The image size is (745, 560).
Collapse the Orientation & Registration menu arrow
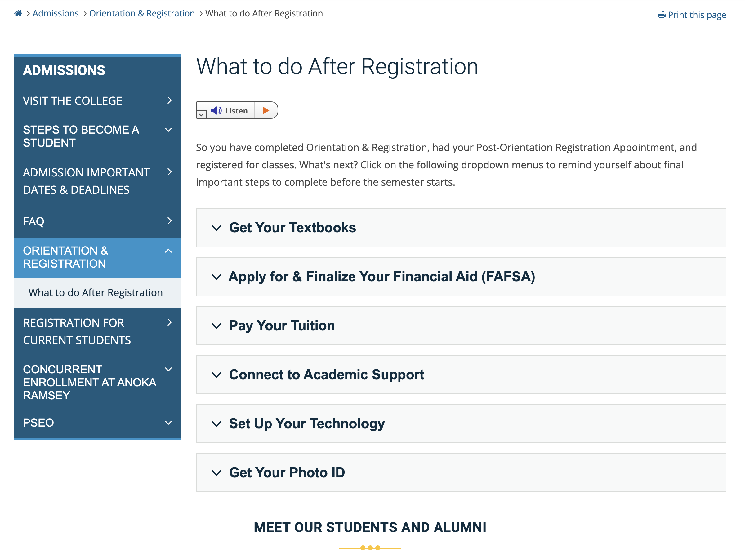tap(168, 251)
